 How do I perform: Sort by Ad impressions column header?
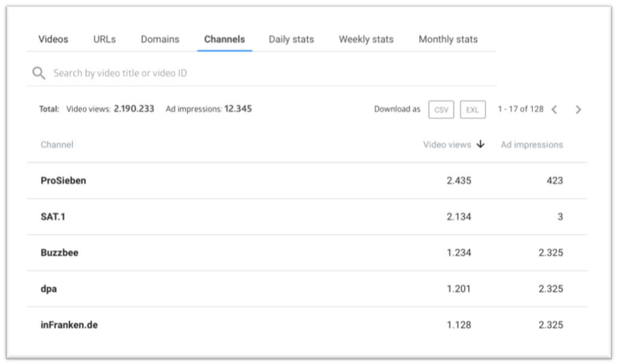coord(532,144)
